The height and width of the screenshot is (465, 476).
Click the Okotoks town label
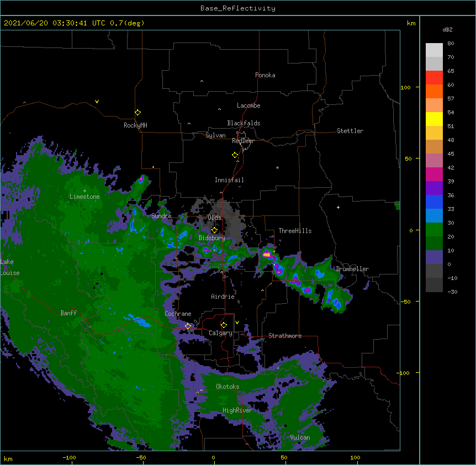click(228, 387)
